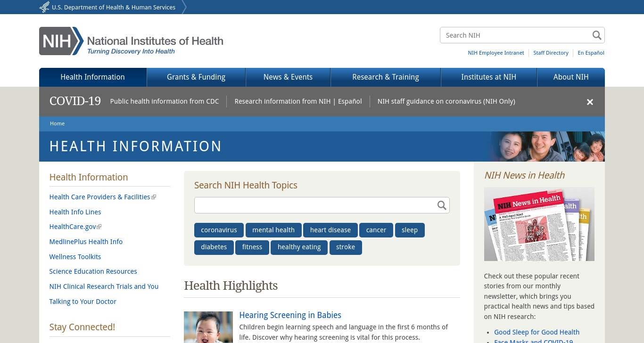Open Health Info Lines link

(75, 212)
